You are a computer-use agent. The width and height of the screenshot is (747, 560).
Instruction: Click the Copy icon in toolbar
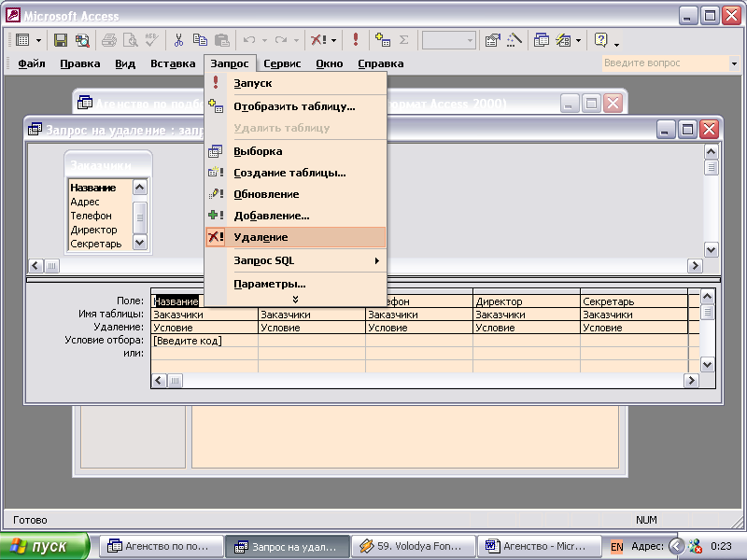click(200, 40)
